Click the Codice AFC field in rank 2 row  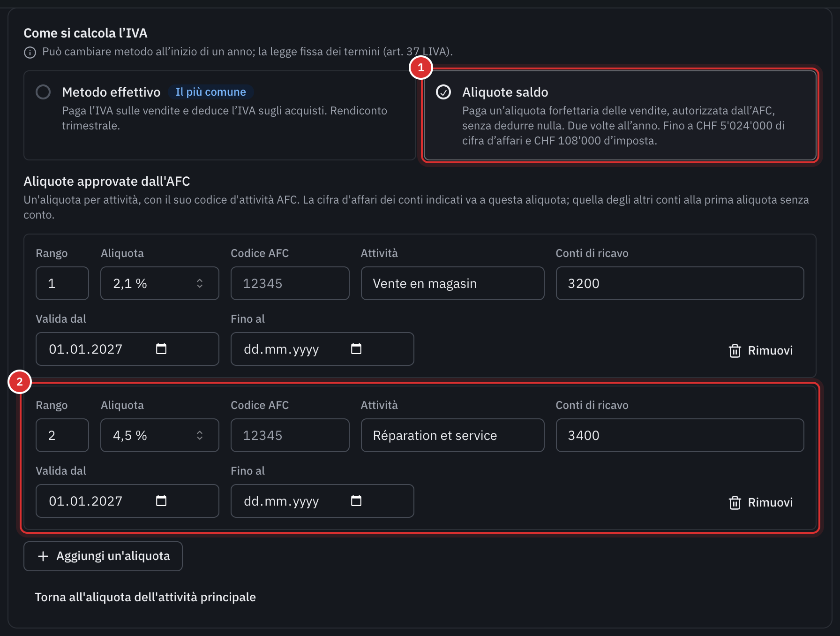[x=290, y=435]
